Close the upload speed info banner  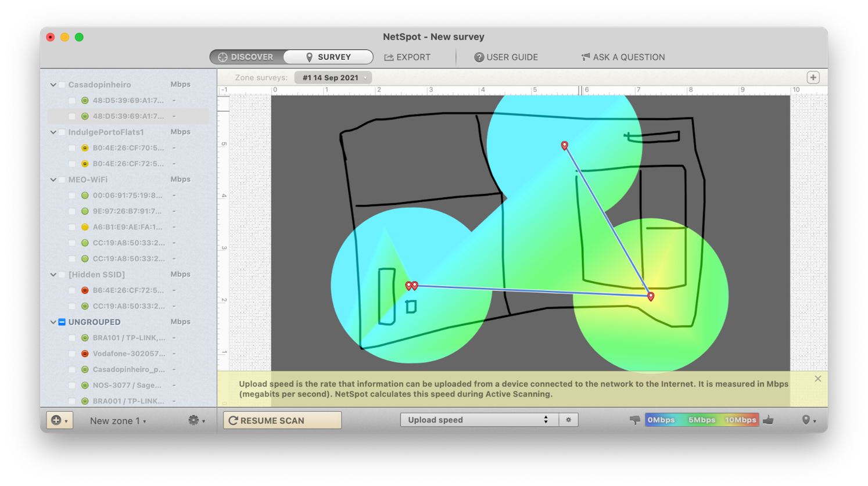tap(817, 379)
